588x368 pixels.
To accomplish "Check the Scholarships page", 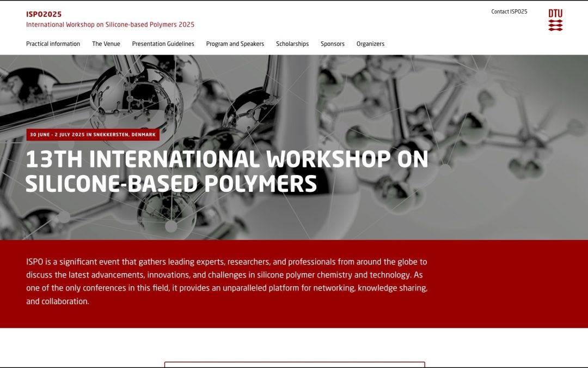I will click(x=292, y=44).
